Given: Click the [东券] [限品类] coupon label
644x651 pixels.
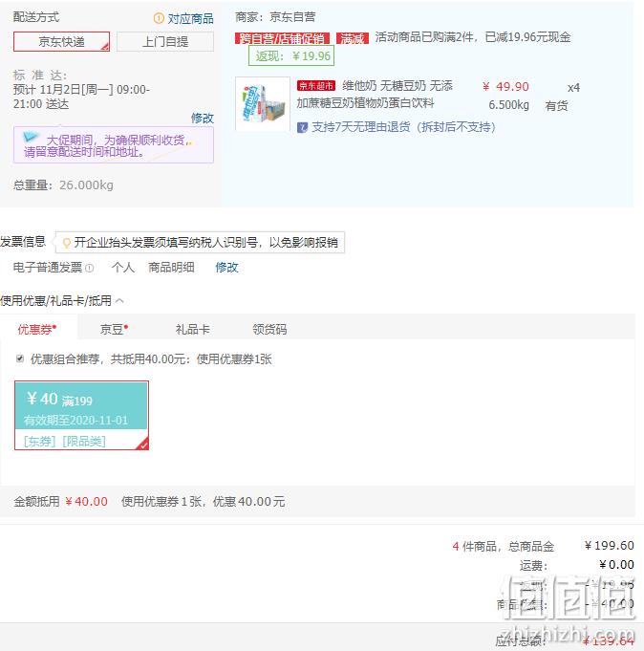Looking at the screenshot, I should click(65, 441).
